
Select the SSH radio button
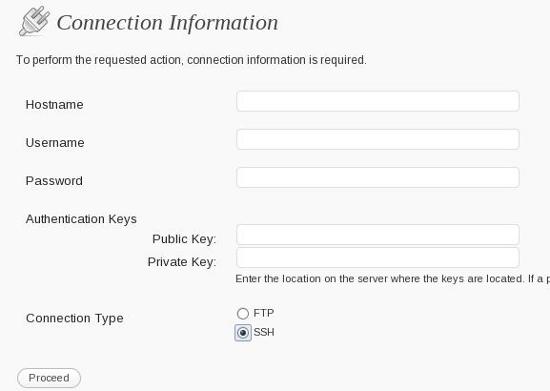(x=243, y=332)
